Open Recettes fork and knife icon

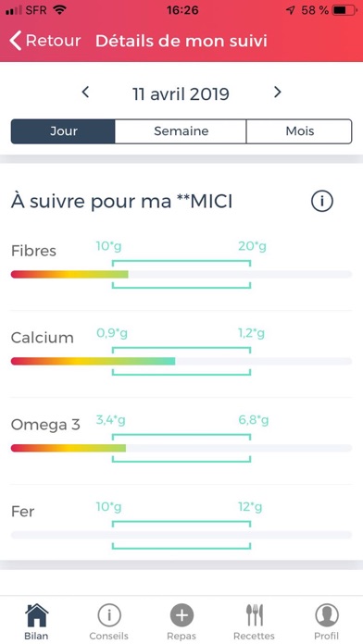click(x=255, y=615)
